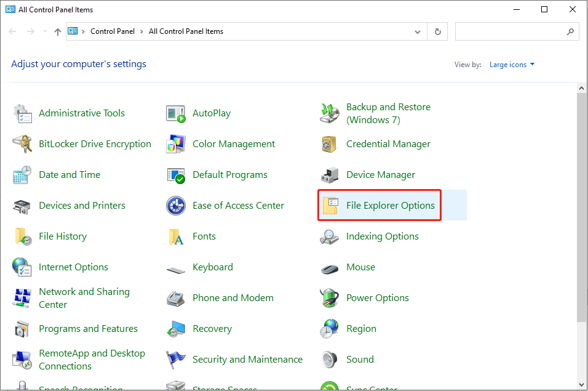Expand the chevron after Control Panel breadcrumb

tap(141, 31)
